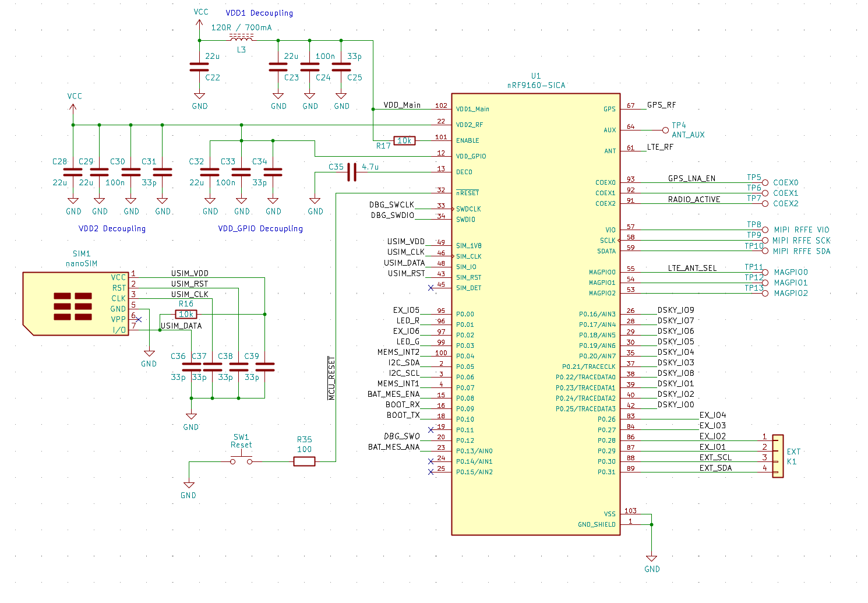Image resolution: width=868 pixels, height=603 pixels.
Task: Select the R35 100 ohm resistor
Action: pos(304,461)
